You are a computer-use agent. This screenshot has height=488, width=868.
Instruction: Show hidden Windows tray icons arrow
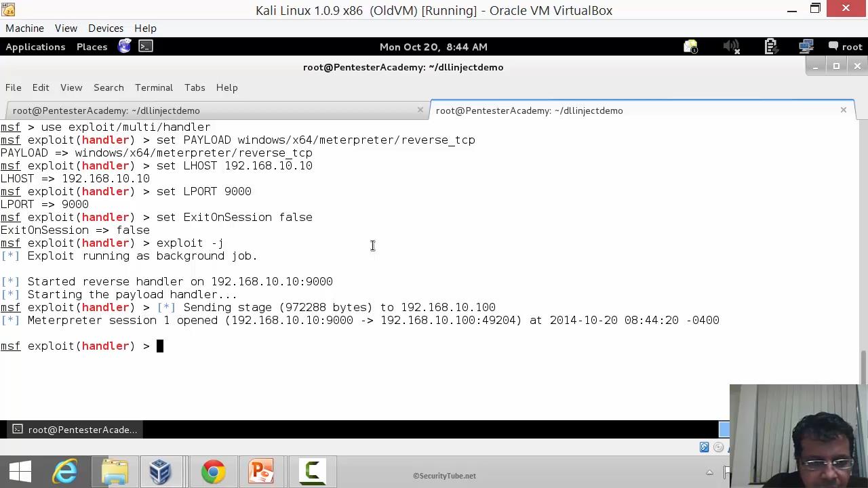tap(709, 472)
